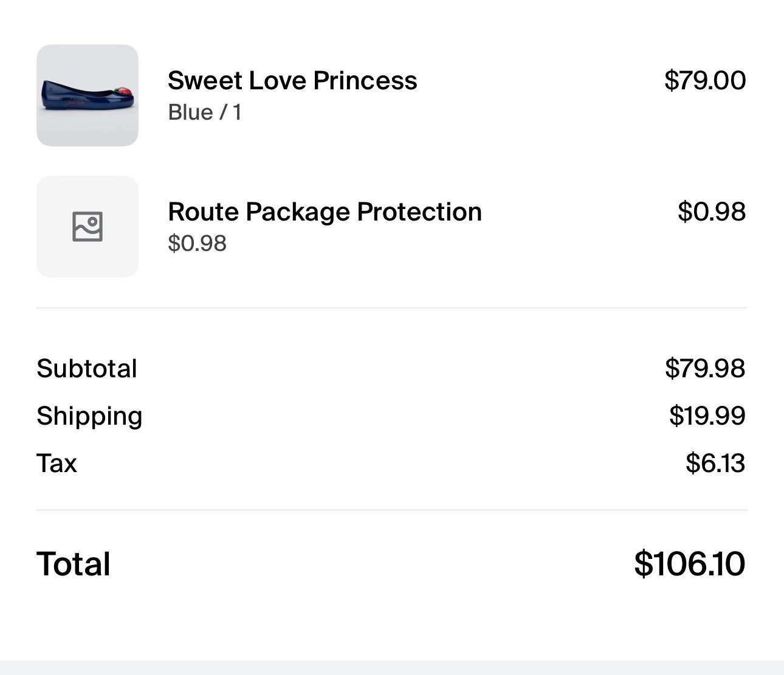Open the blue shoe product thumbnail
Viewport: 784px width, 675px height.
(x=88, y=95)
